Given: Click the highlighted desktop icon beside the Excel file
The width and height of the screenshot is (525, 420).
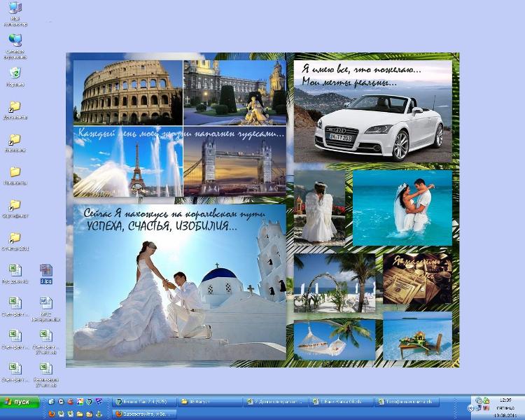Looking at the screenshot, I should 46,271.
